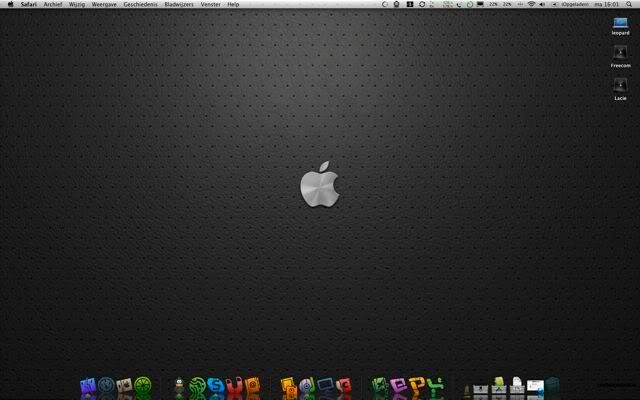This screenshot has width=640, height=400.
Task: Open the Geschiedenis menu
Action: [x=140, y=4]
